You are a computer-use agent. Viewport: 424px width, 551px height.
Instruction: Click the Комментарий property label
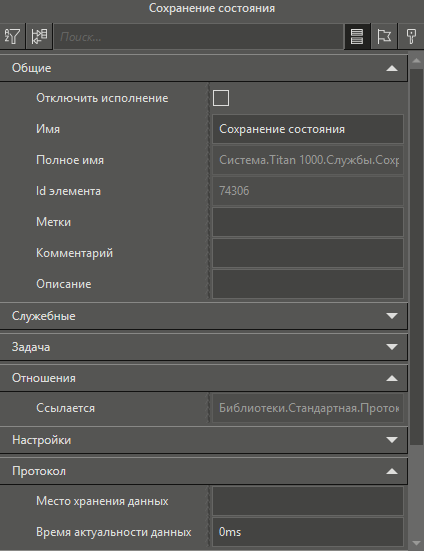[x=74, y=253]
